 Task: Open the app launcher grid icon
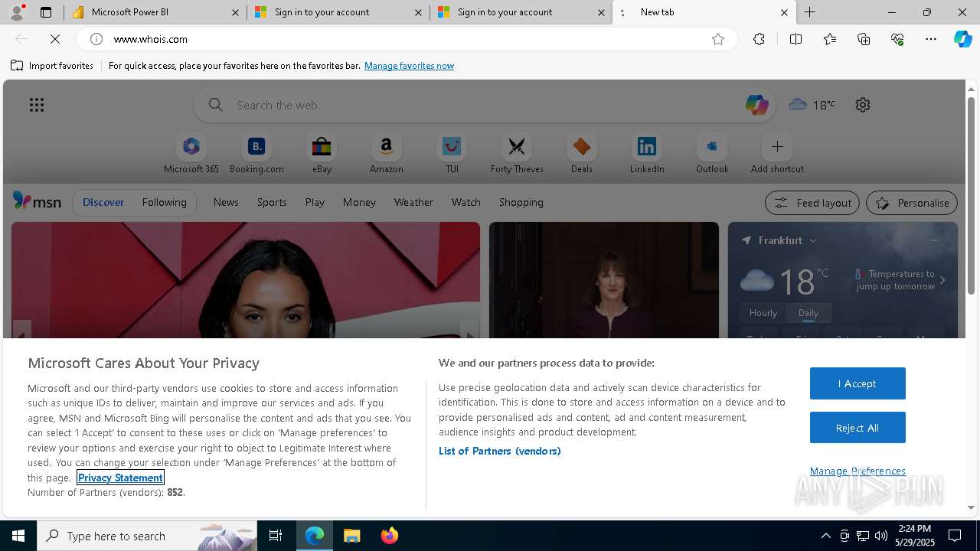37,105
